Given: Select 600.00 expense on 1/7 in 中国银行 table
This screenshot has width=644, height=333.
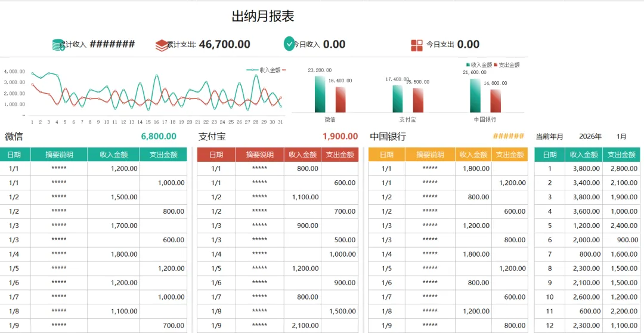Looking at the screenshot, I should 510,297.
